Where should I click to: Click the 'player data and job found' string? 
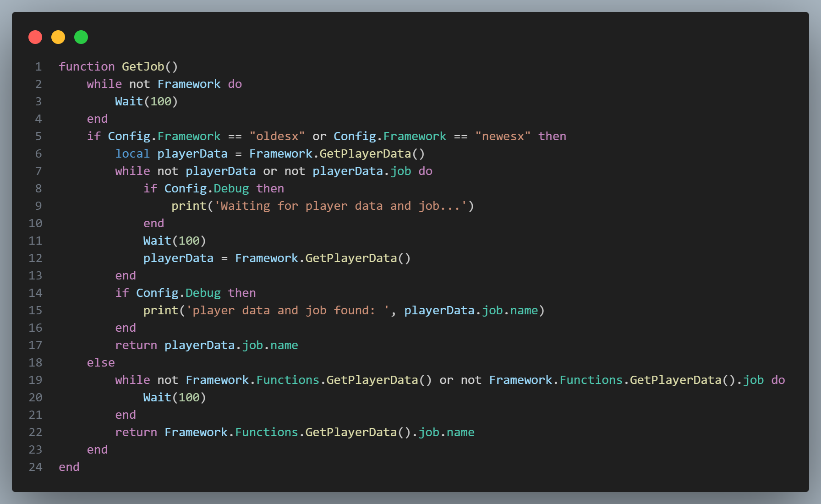click(x=287, y=311)
